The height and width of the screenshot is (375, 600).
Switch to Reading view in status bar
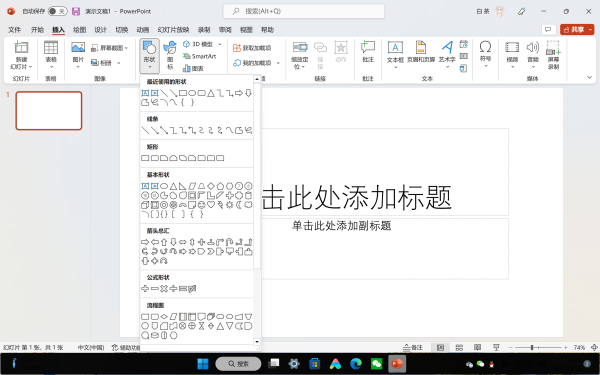click(x=478, y=347)
